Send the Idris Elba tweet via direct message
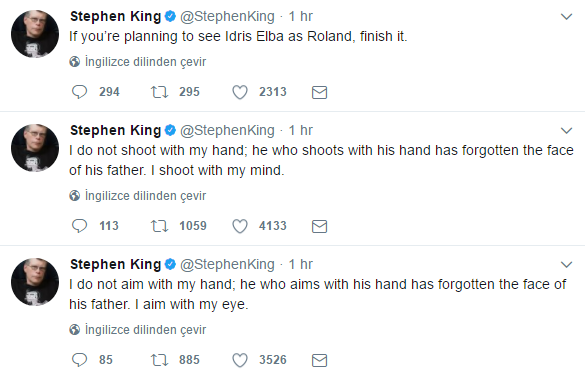 tap(319, 93)
